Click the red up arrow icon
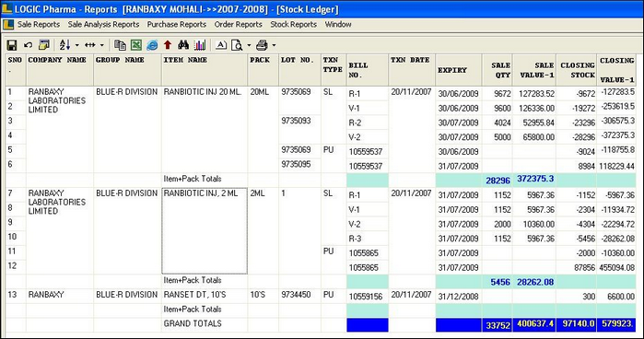Image resolution: width=644 pixels, height=339 pixels. point(167,45)
